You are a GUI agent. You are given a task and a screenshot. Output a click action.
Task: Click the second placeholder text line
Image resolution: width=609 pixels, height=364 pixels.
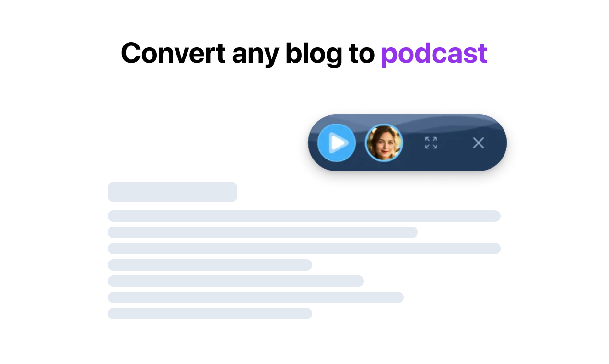263,232
